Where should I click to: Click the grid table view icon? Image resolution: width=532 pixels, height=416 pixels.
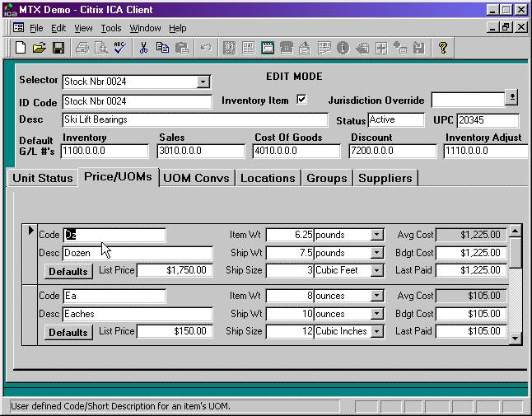(x=249, y=48)
